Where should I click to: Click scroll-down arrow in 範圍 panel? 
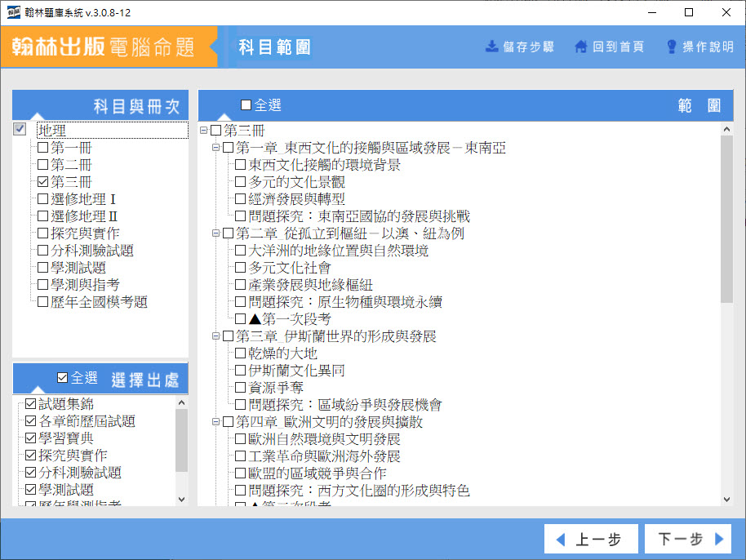click(x=726, y=499)
